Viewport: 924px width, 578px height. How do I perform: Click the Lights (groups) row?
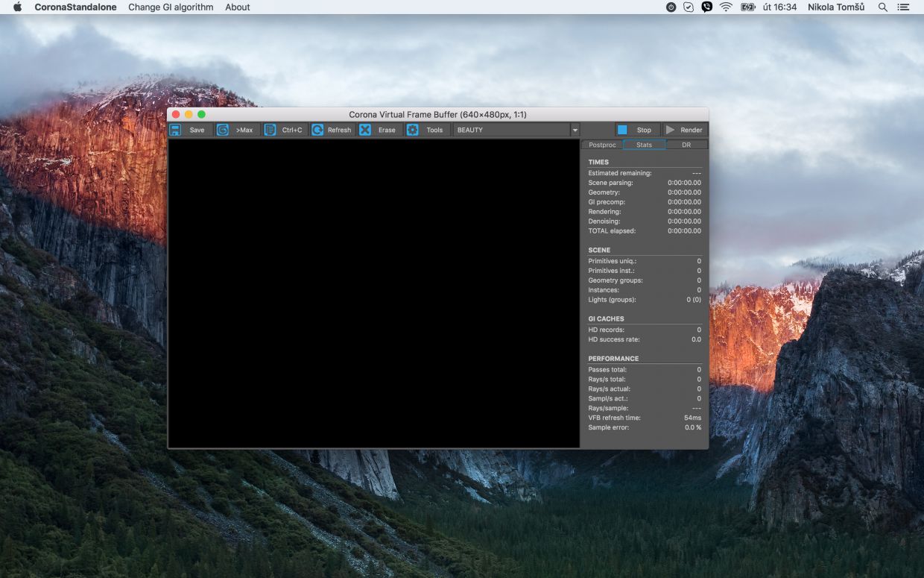pos(645,300)
